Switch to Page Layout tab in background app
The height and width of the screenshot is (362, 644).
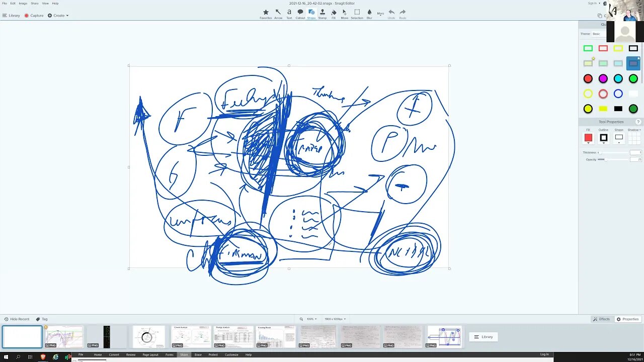pyautogui.click(x=150, y=354)
